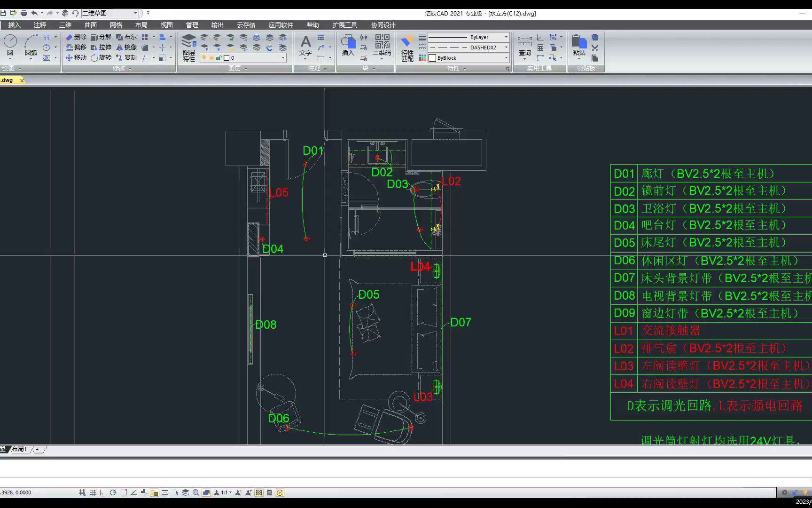Screen dimensions: 812x508
Task: Click the white ByBlock color swatch
Action: point(432,58)
